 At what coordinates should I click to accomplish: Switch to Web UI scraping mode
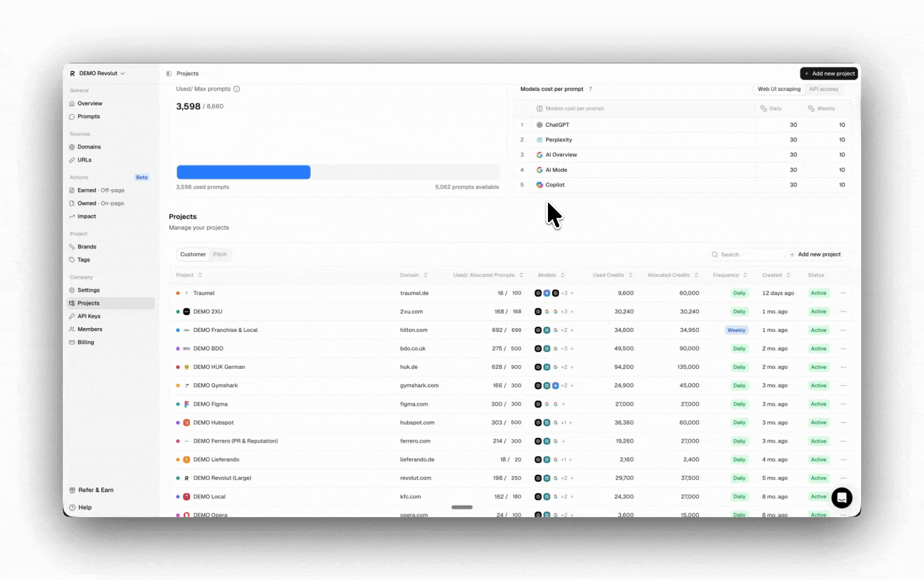(x=779, y=89)
